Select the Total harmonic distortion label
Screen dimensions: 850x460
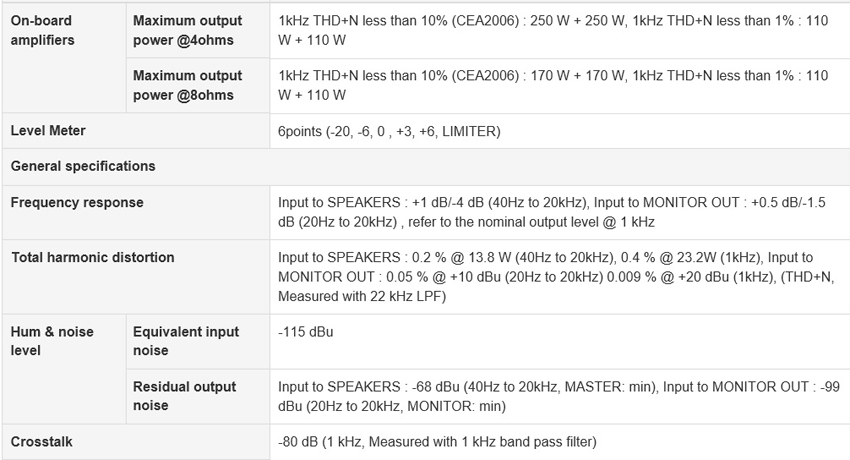pyautogui.click(x=93, y=257)
